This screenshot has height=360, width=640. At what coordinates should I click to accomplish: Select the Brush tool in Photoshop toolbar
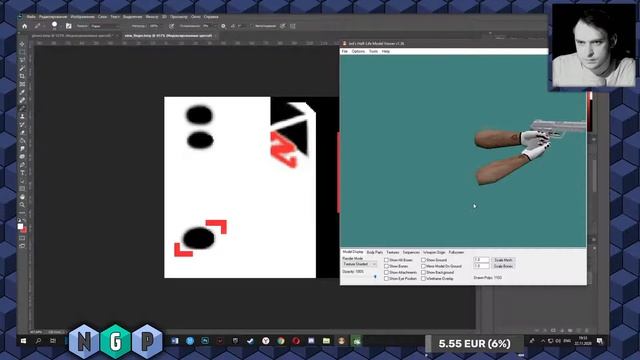[22, 108]
